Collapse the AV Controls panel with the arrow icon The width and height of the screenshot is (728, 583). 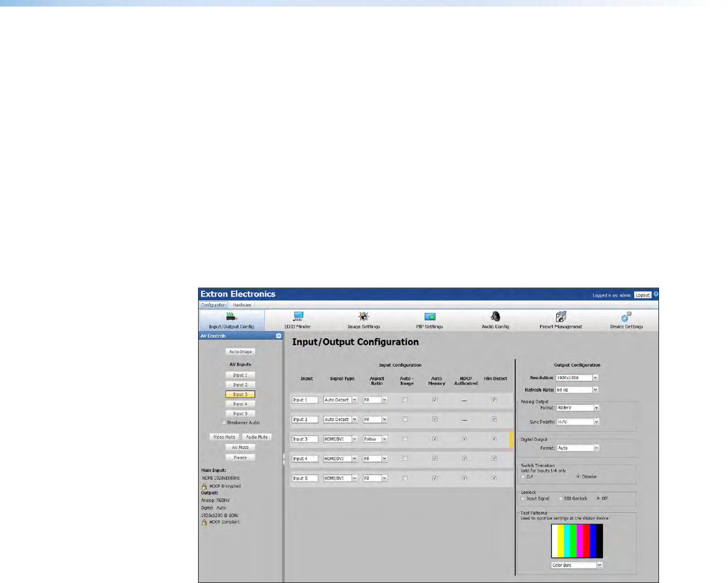(x=278, y=336)
